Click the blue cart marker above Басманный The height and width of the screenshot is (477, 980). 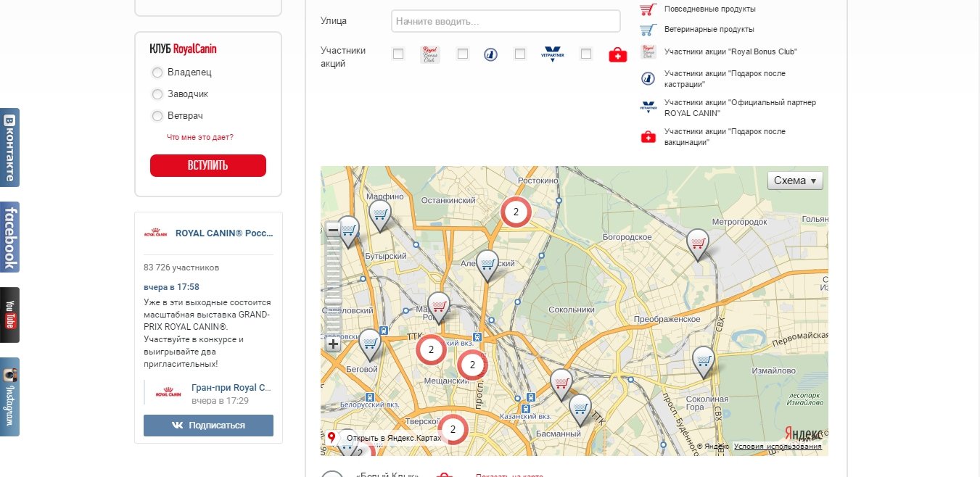[580, 409]
